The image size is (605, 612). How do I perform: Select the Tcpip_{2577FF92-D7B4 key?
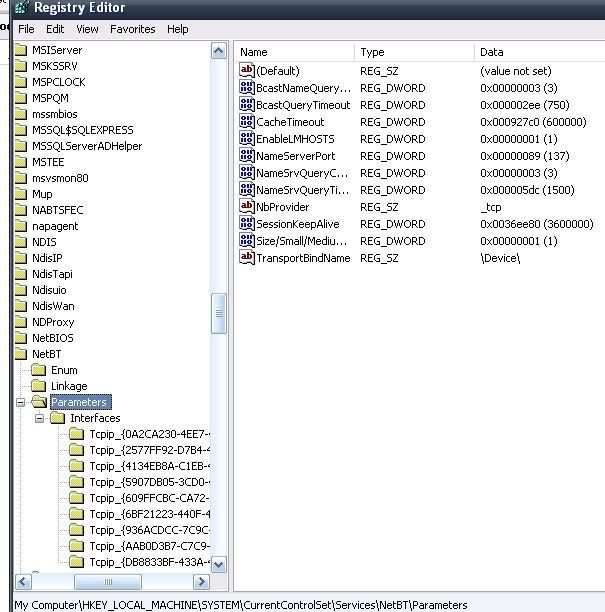click(149, 450)
